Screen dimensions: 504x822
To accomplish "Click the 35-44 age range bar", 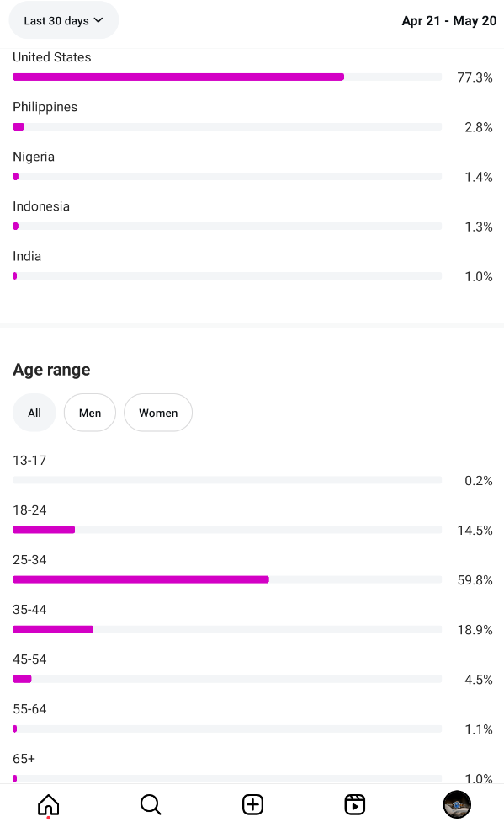I will pyautogui.click(x=227, y=629).
